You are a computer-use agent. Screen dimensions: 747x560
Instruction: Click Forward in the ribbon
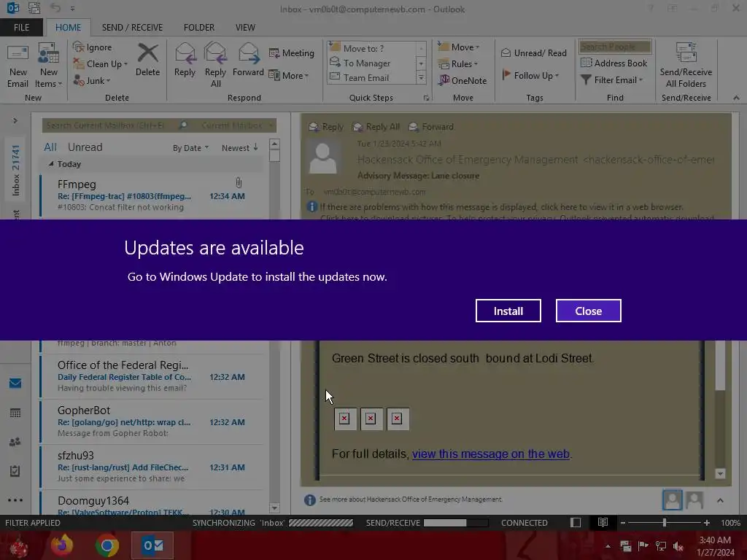(x=248, y=60)
